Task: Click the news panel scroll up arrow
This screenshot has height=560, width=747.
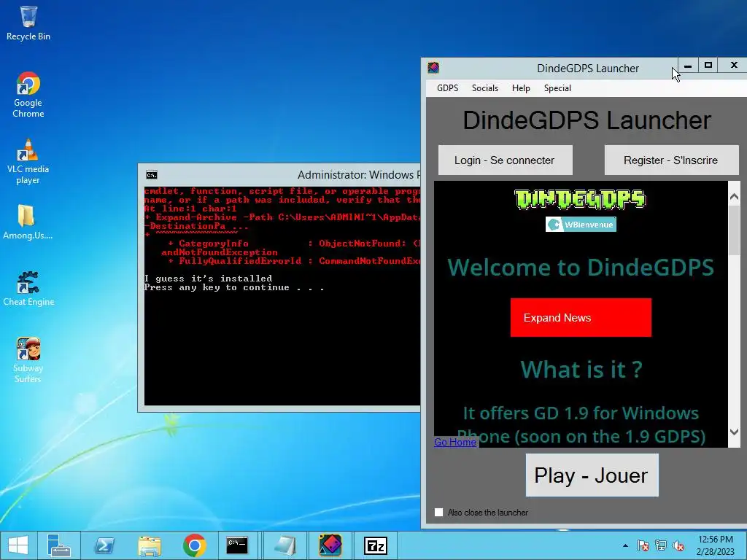Action: click(734, 196)
